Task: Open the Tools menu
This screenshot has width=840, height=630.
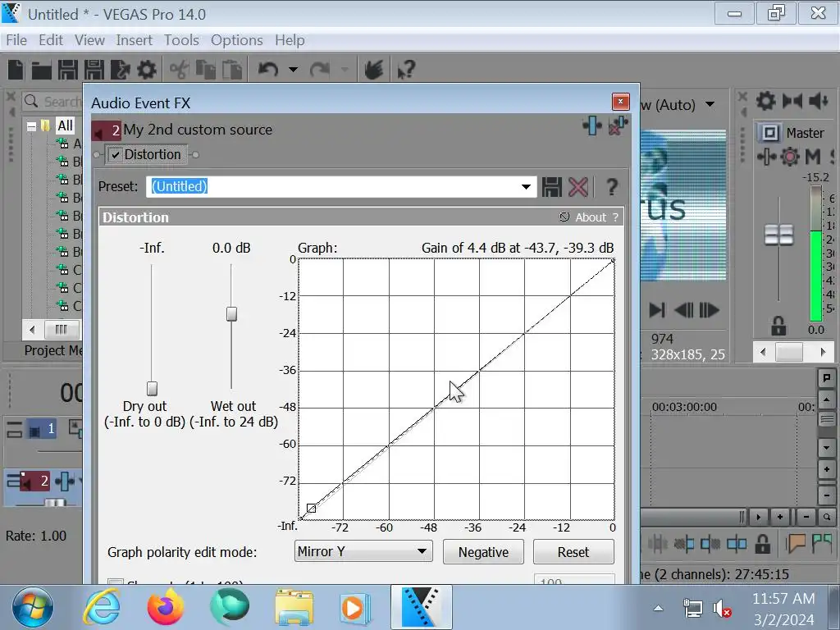Action: [x=181, y=40]
